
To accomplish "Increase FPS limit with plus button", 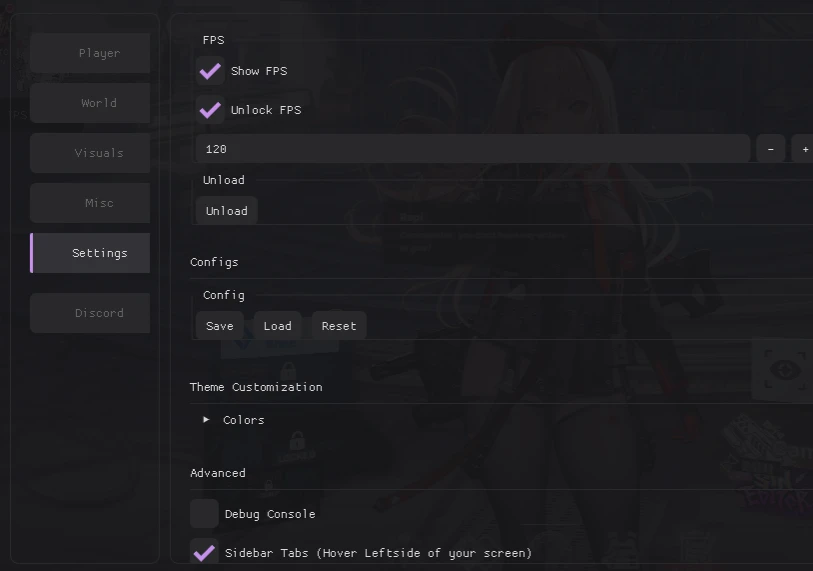I will (804, 149).
